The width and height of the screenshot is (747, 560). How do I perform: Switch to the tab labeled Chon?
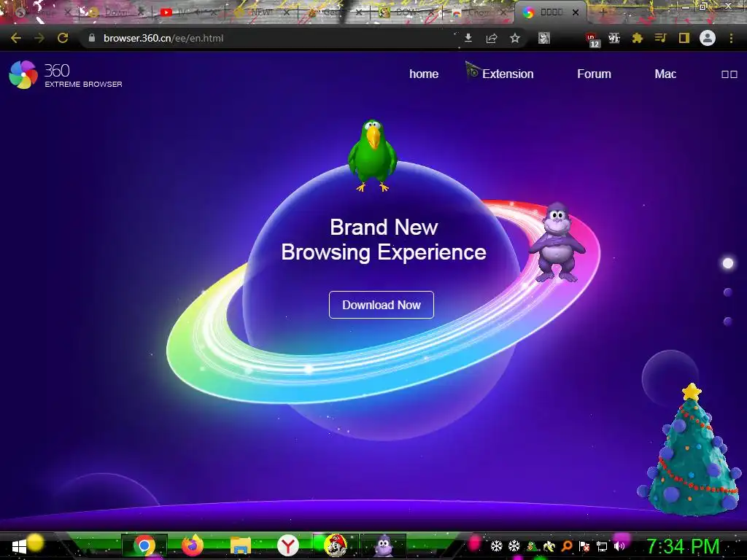pos(476,12)
